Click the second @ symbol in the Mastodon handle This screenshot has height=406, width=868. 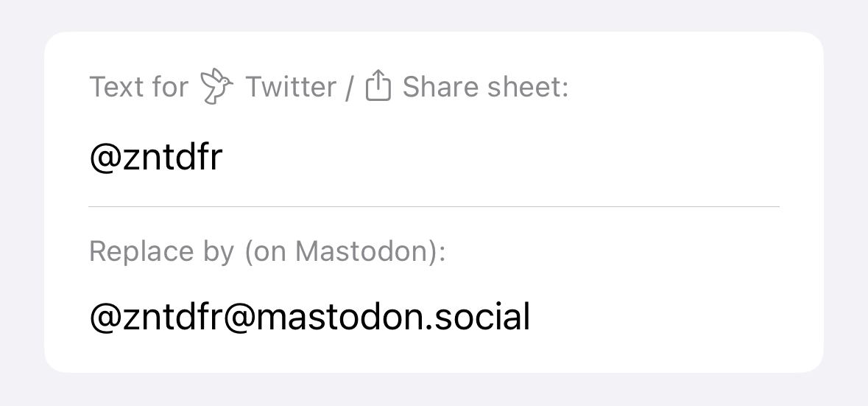pos(239,318)
